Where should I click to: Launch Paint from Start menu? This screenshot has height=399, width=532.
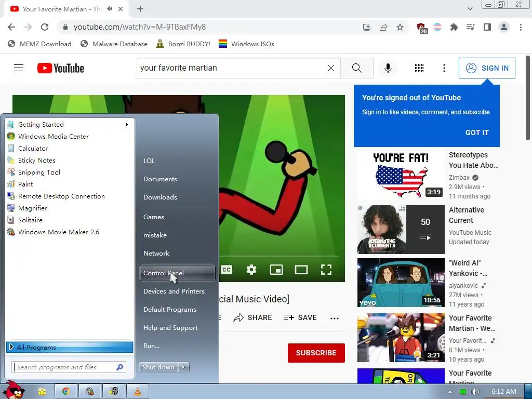pyautogui.click(x=70, y=184)
